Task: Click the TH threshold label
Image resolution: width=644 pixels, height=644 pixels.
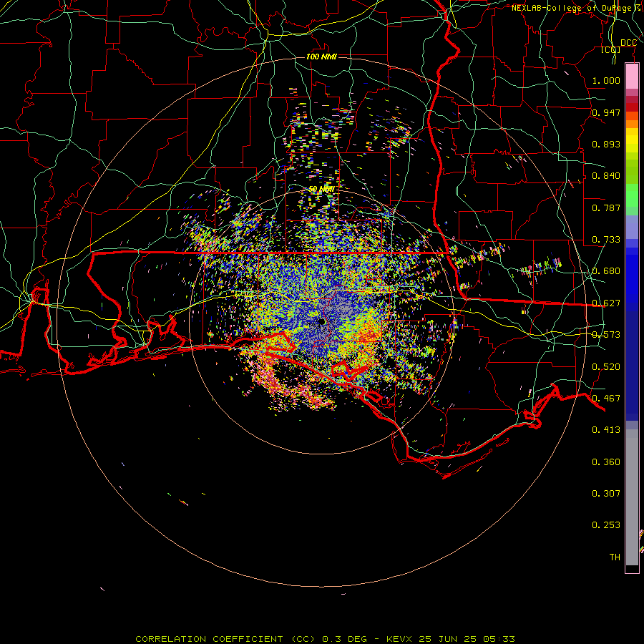Action: tap(615, 557)
